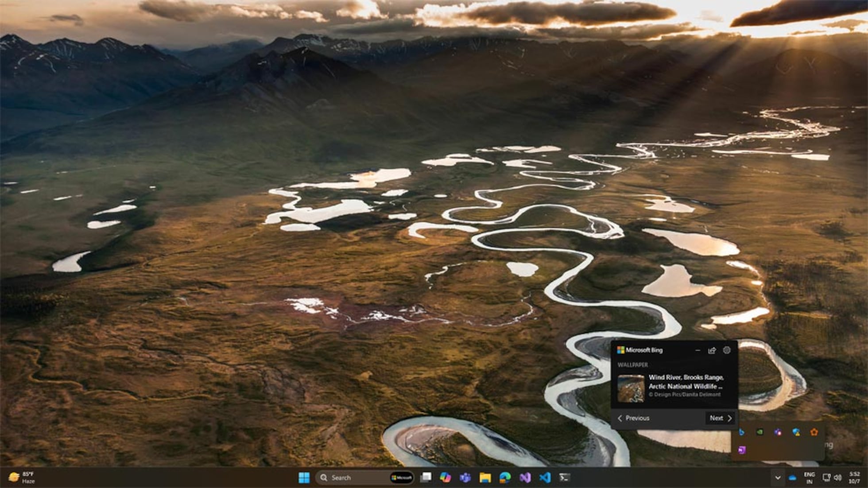Open Copilot from the taskbar
The height and width of the screenshot is (488, 868).
coord(445,478)
